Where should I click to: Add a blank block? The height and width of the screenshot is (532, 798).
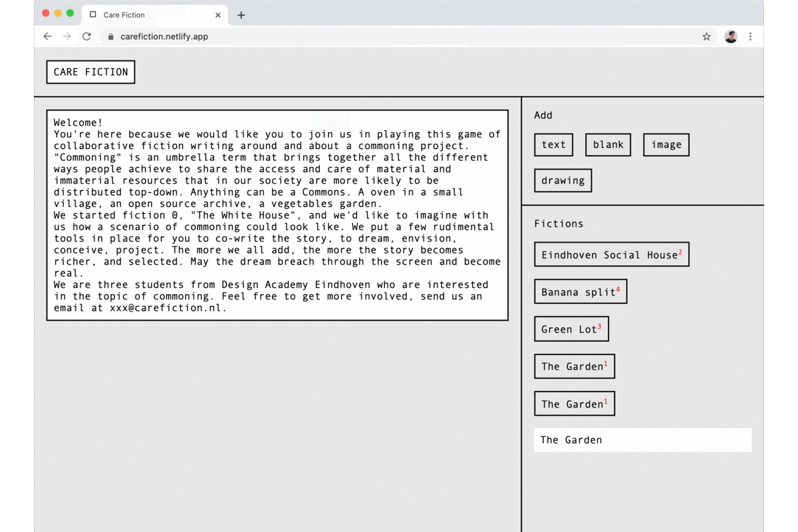[x=608, y=145]
